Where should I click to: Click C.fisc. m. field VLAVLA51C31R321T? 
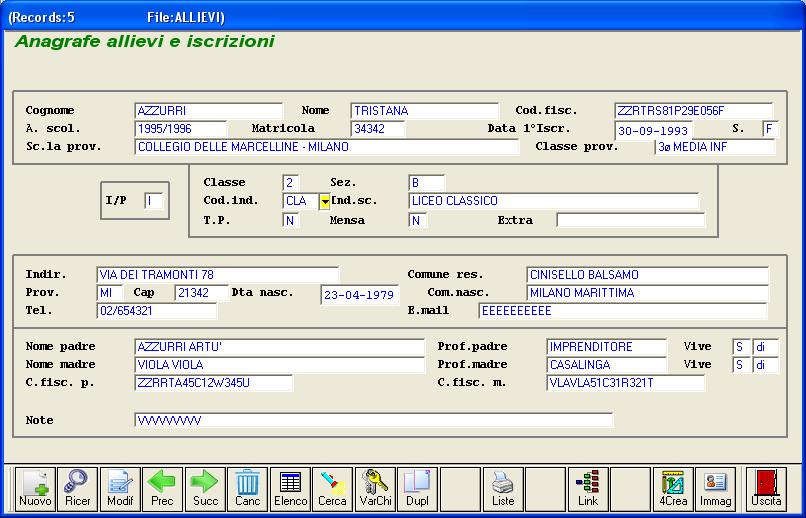point(626,383)
